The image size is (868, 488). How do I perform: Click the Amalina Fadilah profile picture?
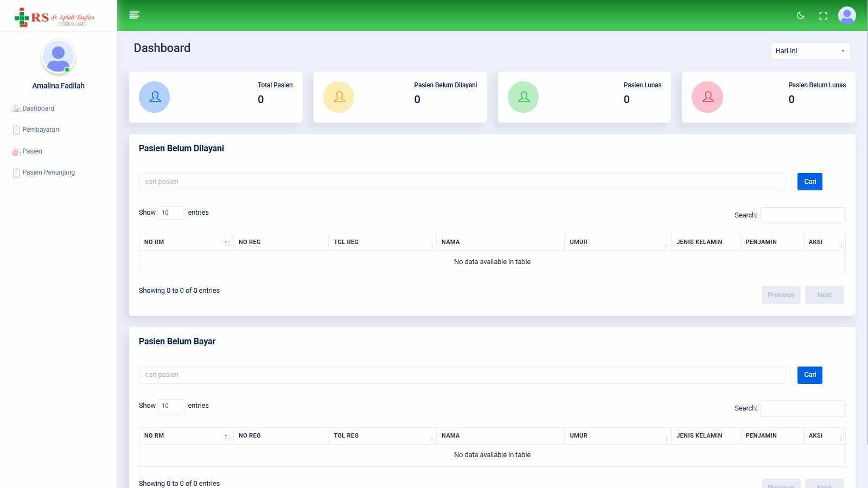coord(58,57)
